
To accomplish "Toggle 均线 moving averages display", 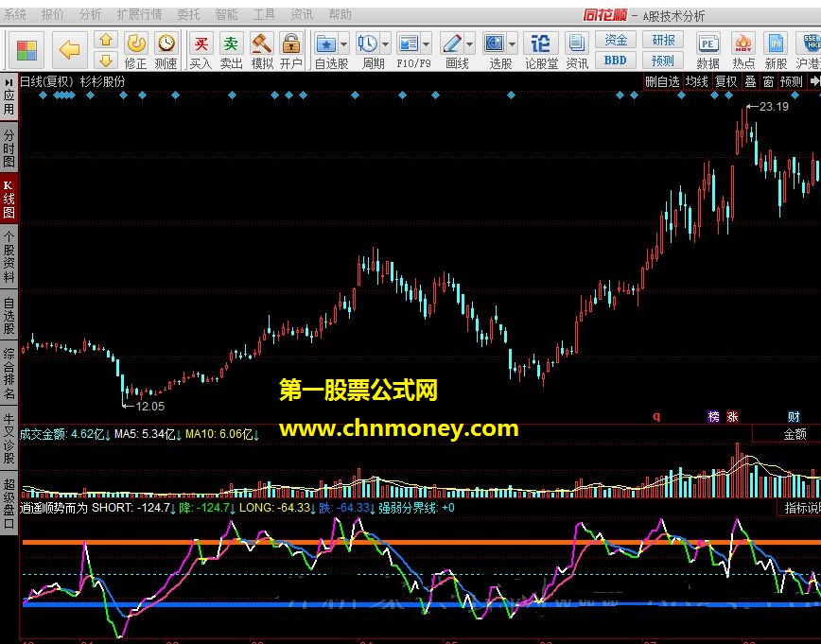I will click(x=696, y=81).
